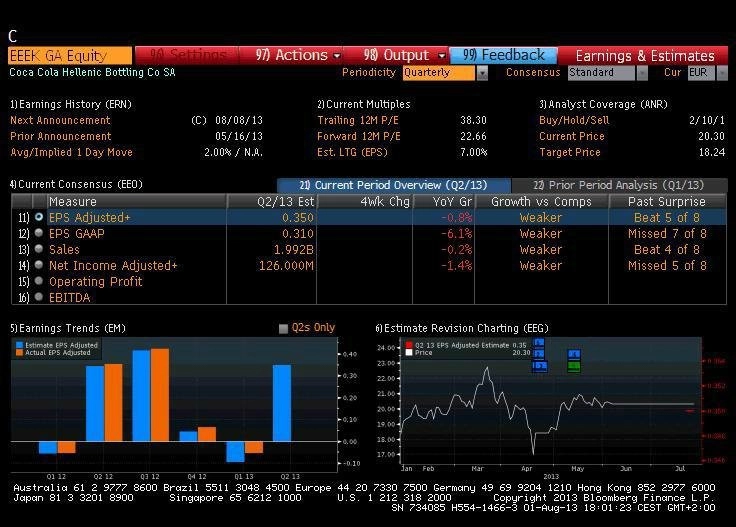Click the -6.1% YoY growth value
This screenshot has height=527, width=736.
tap(457, 234)
